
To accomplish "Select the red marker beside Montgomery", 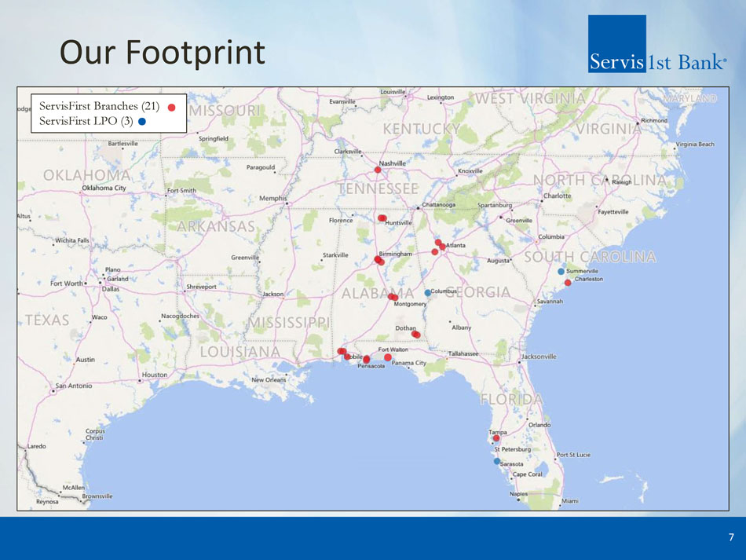I will (393, 297).
